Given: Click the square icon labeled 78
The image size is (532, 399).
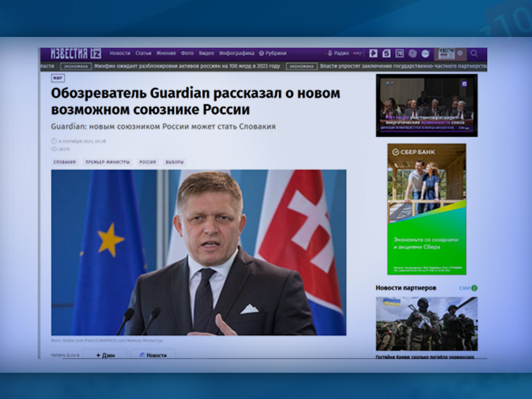Looking at the screenshot, I should pos(399,53).
